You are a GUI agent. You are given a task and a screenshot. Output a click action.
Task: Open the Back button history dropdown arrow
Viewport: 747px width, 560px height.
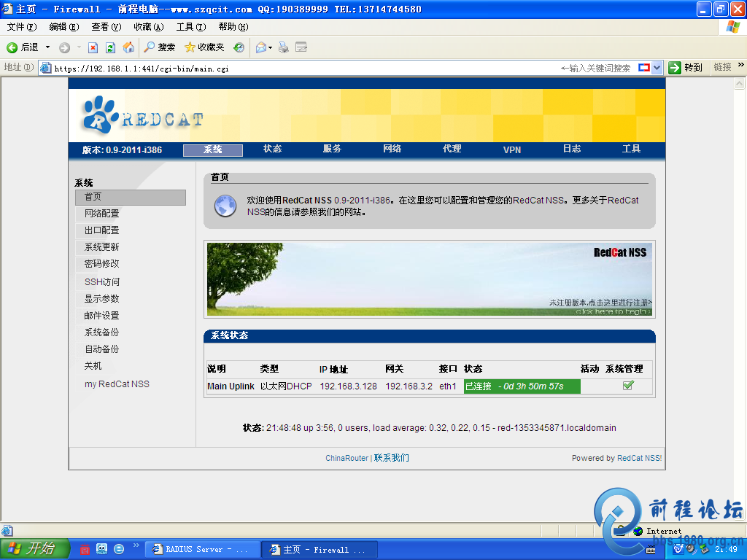click(48, 47)
